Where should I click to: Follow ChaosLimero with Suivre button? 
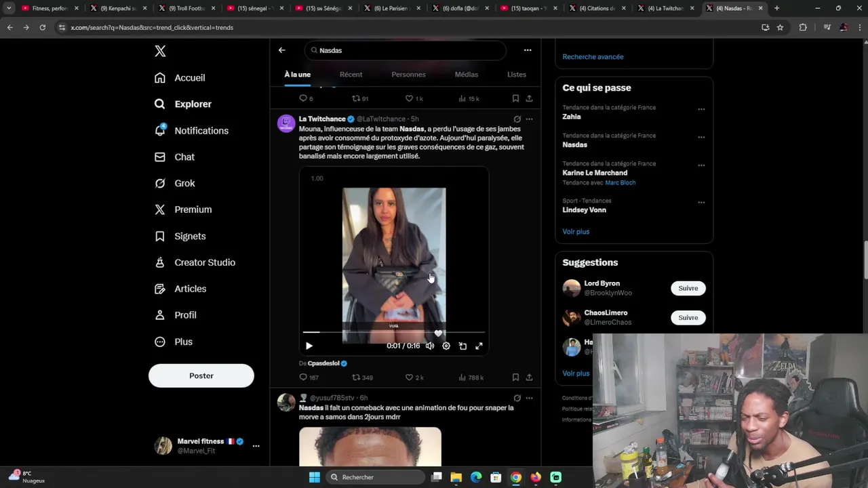coord(688,318)
